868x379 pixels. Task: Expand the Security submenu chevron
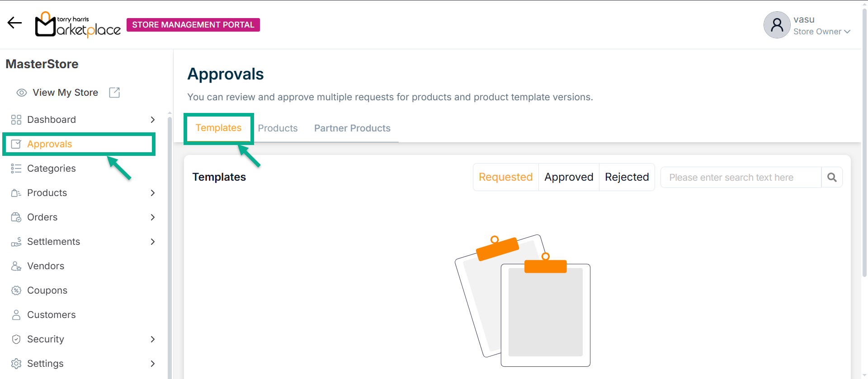click(153, 339)
